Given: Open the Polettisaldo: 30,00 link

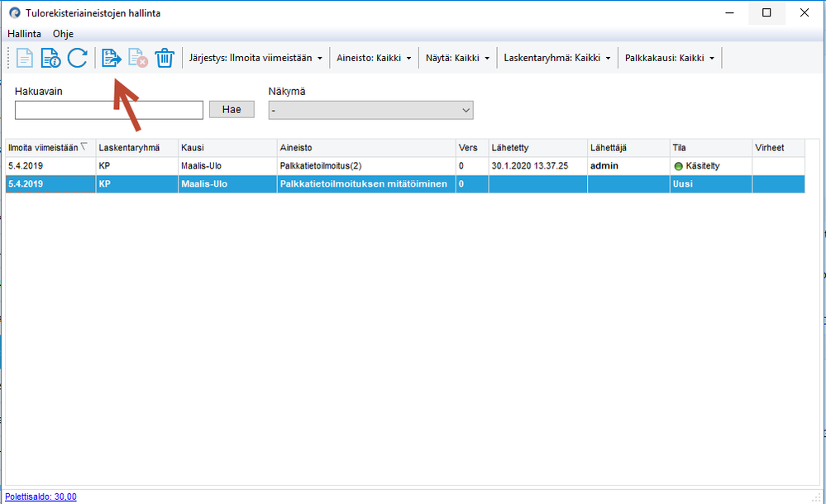Looking at the screenshot, I should click(41, 497).
